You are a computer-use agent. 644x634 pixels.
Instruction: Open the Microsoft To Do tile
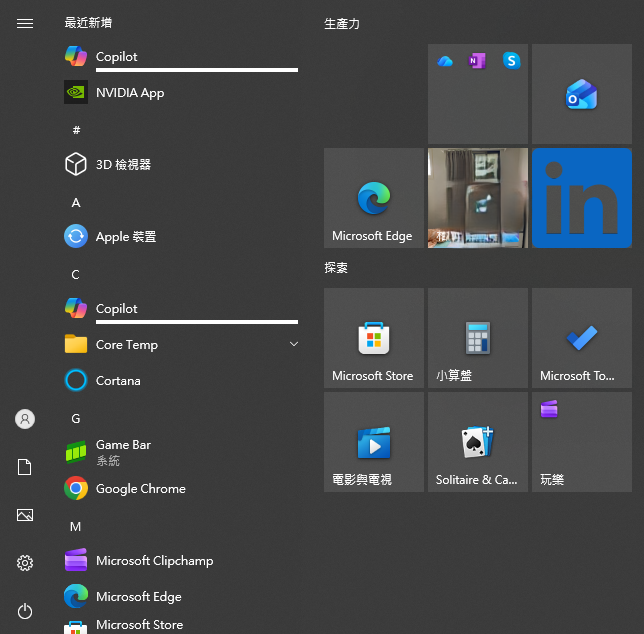tap(582, 338)
